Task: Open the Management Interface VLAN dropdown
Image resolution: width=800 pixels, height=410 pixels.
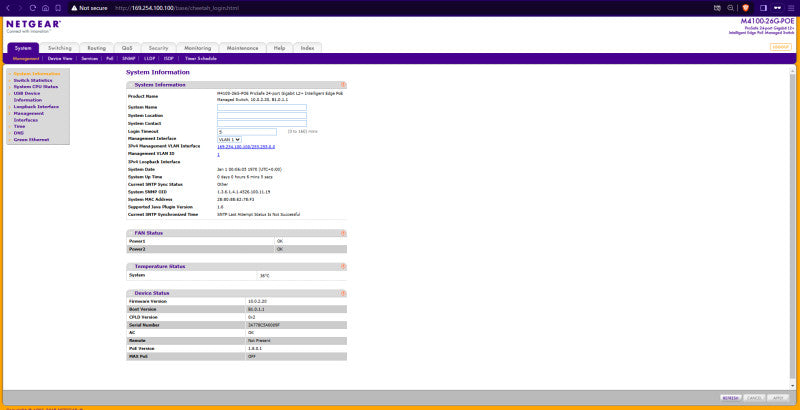Action: tap(230, 139)
